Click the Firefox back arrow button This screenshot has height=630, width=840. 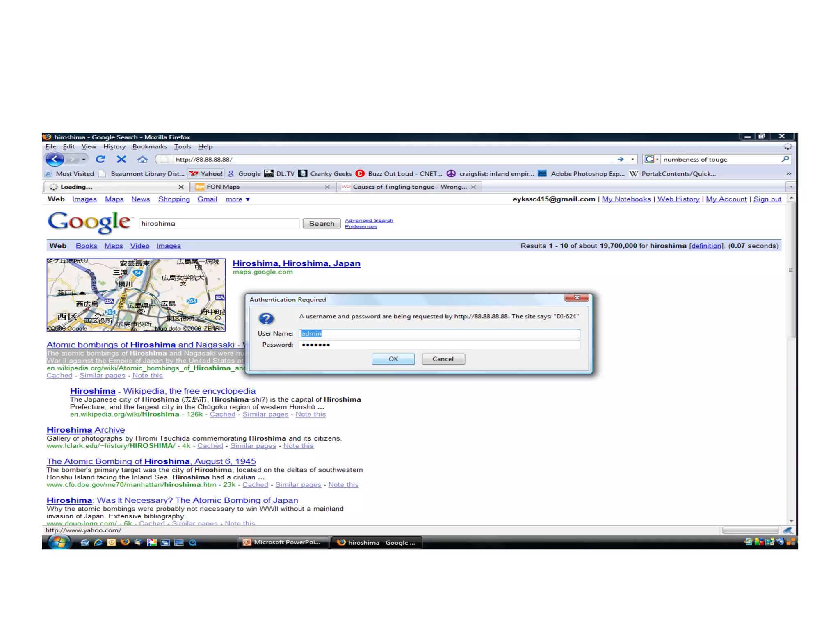(x=55, y=159)
